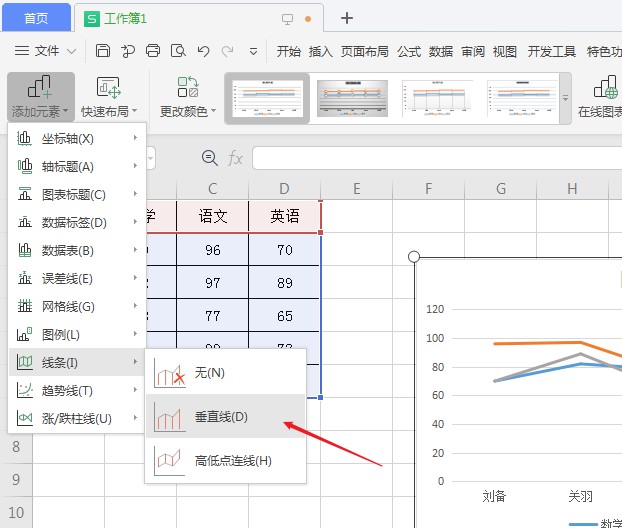Click the plus to open a new tab

pyautogui.click(x=347, y=18)
